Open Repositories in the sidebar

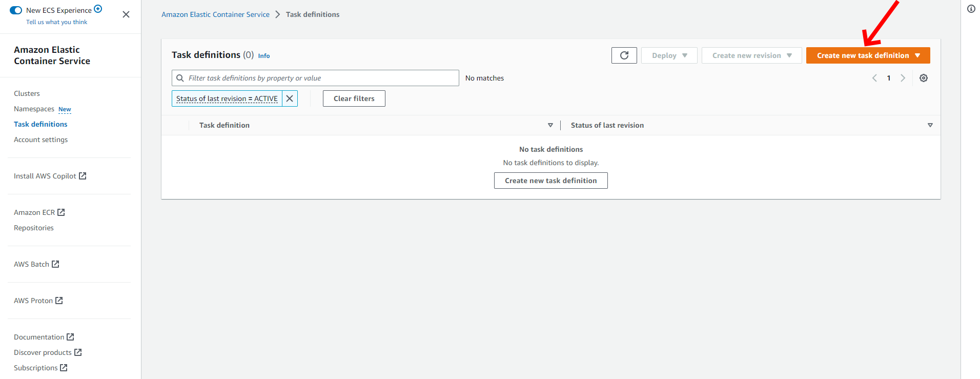pyautogui.click(x=33, y=228)
